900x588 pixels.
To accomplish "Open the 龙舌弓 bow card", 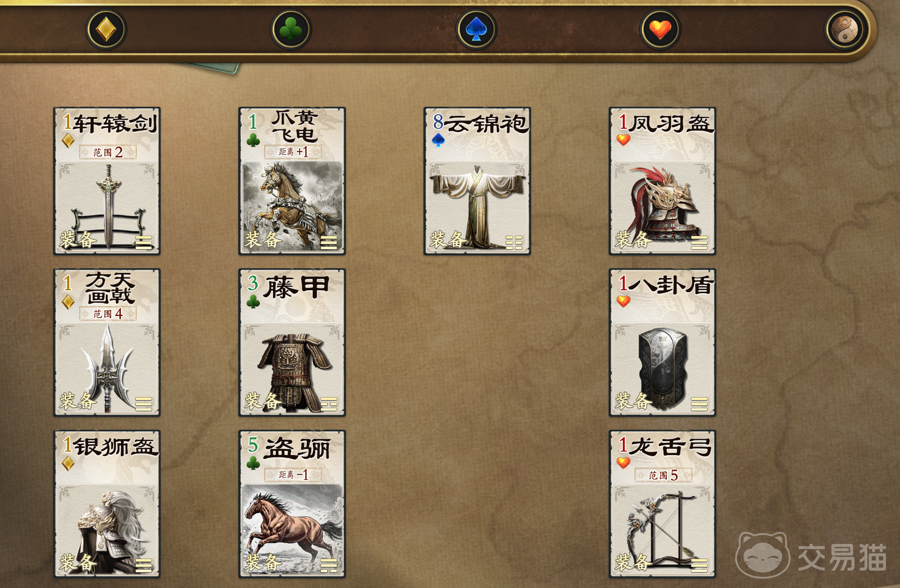I will click(662, 504).
